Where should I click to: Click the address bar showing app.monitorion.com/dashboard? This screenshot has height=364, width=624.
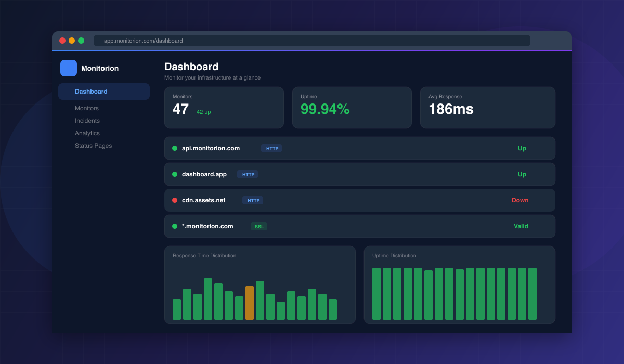tap(312, 41)
